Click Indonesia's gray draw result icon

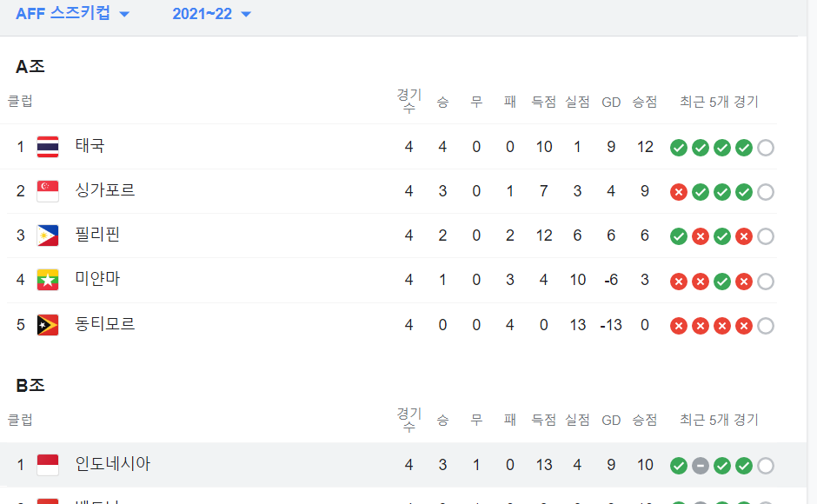click(x=701, y=466)
